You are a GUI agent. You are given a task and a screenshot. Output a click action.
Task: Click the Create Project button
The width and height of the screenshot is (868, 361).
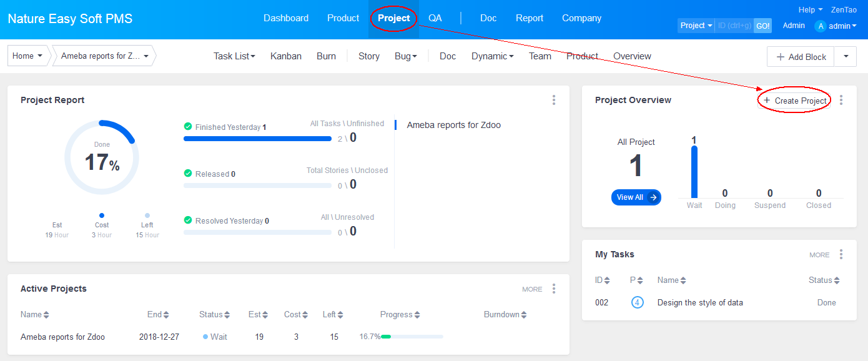click(795, 101)
